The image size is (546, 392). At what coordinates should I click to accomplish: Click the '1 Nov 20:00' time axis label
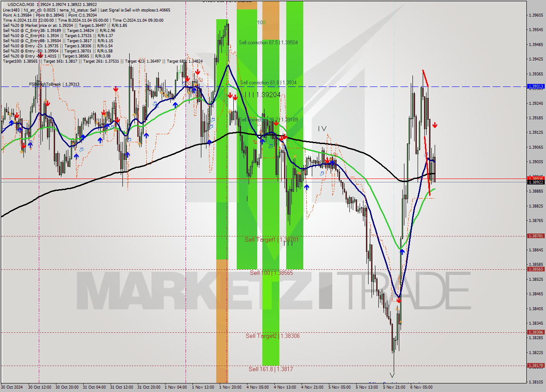[230, 387]
